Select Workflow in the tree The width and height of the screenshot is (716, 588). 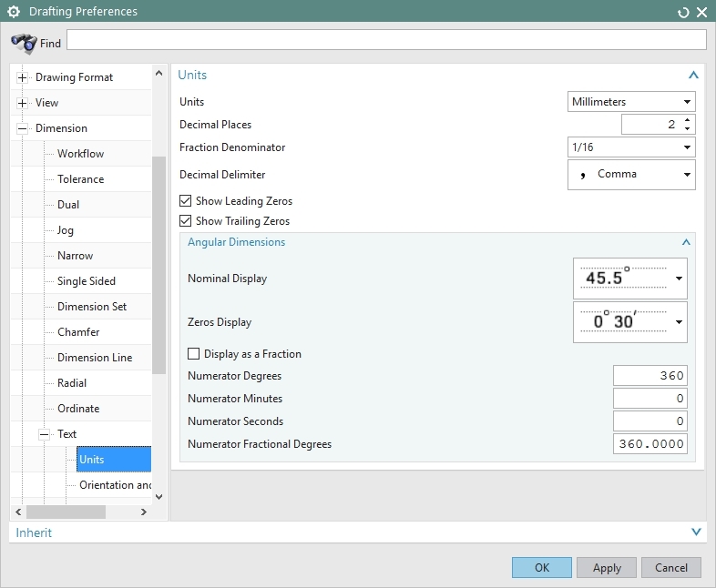[x=80, y=154]
